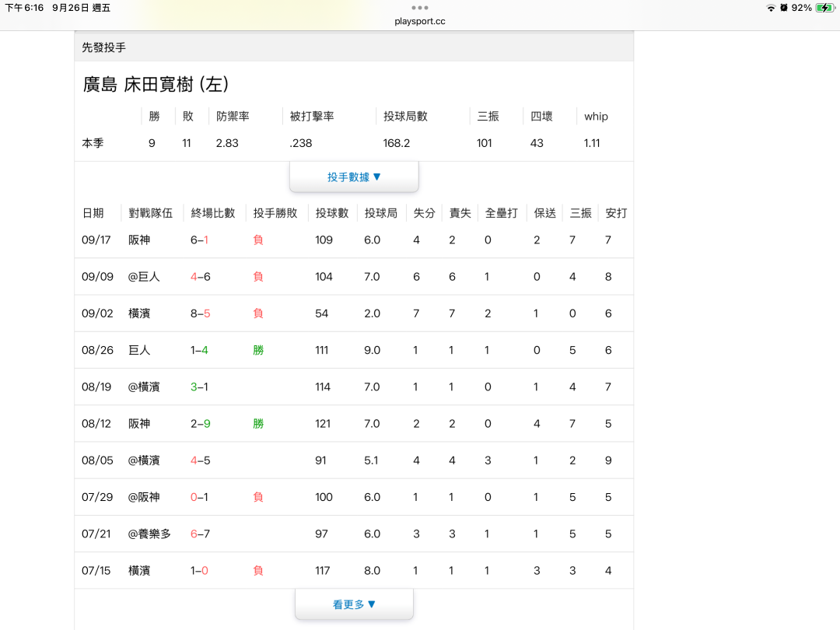Expand the 看更多 list button
Screen dimensions: 840x630
click(354, 604)
